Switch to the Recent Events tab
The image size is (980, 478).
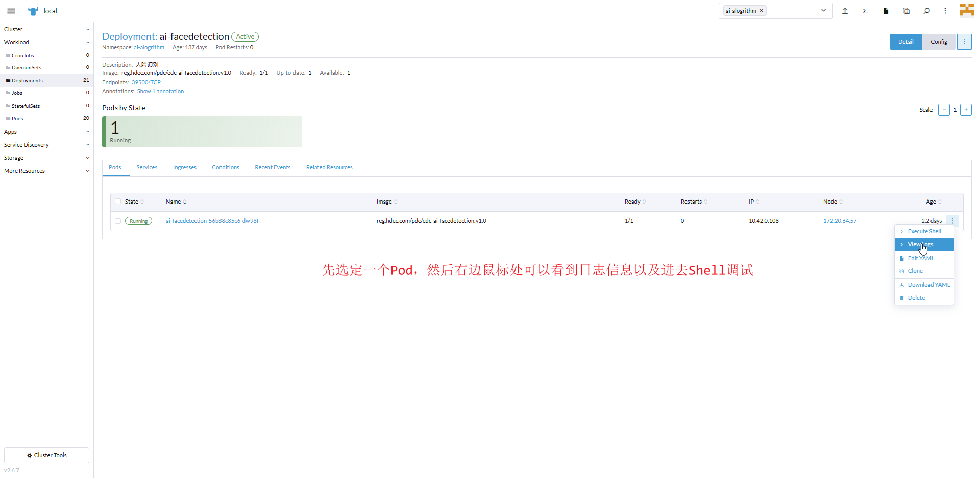pyautogui.click(x=273, y=167)
